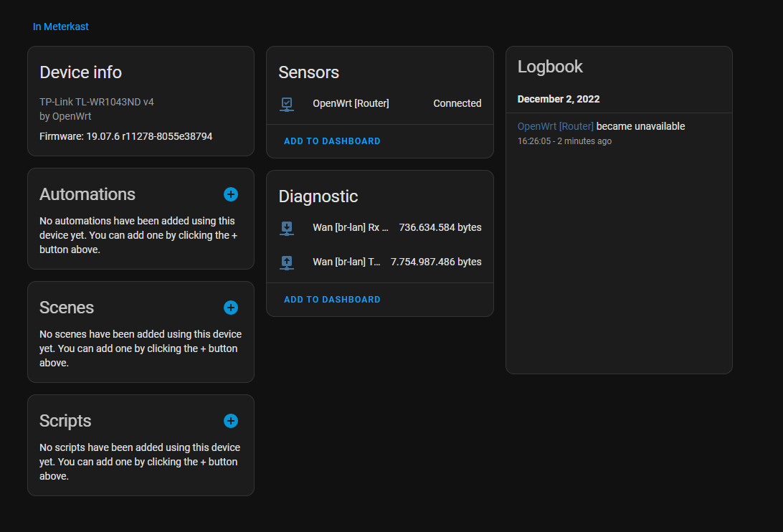Add a new automation with plus icon
This screenshot has width=783, height=532.
click(x=231, y=194)
